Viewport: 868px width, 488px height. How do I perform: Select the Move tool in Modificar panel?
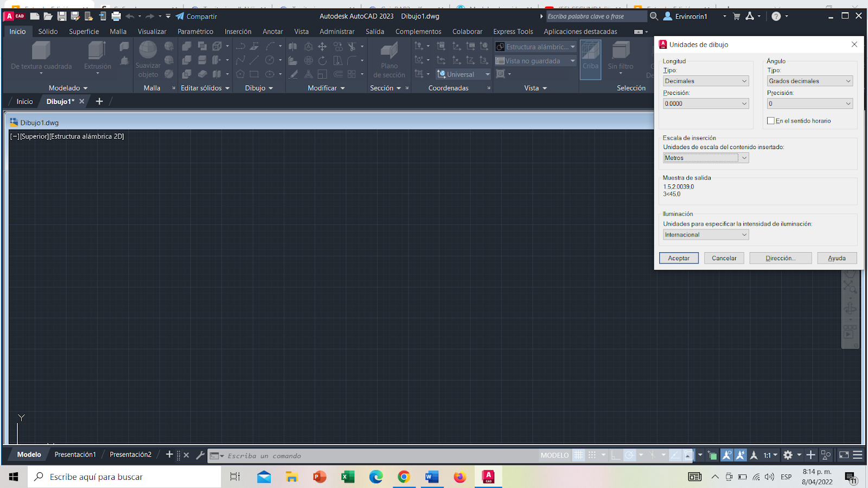(322, 47)
